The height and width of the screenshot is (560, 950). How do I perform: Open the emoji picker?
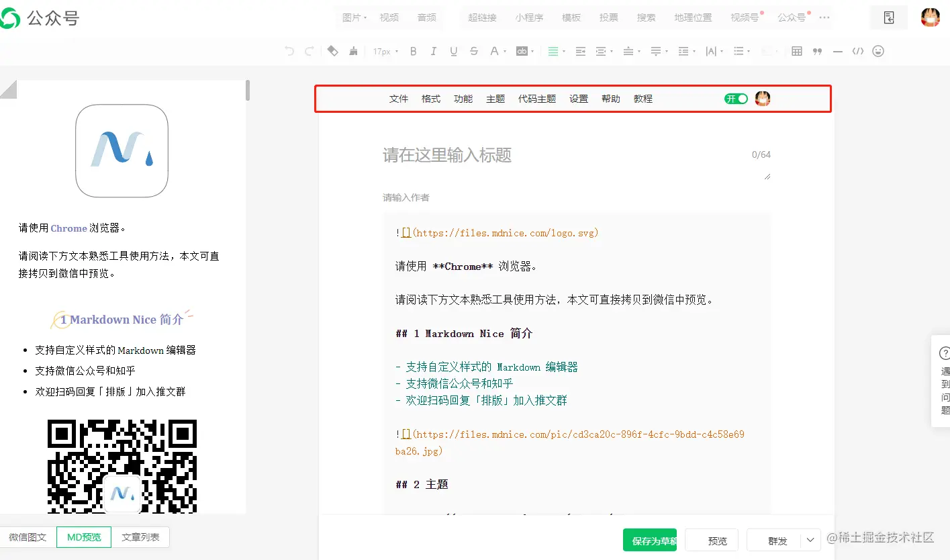878,51
